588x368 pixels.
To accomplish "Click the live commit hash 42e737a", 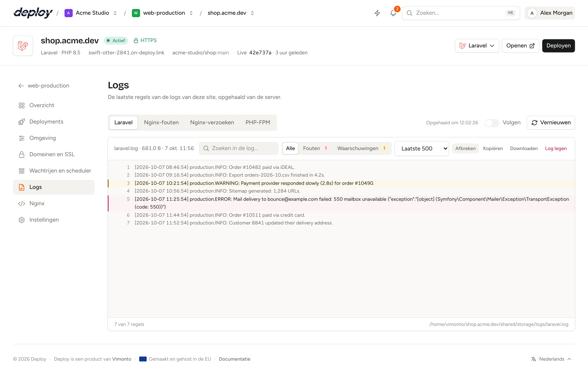I will click(260, 53).
